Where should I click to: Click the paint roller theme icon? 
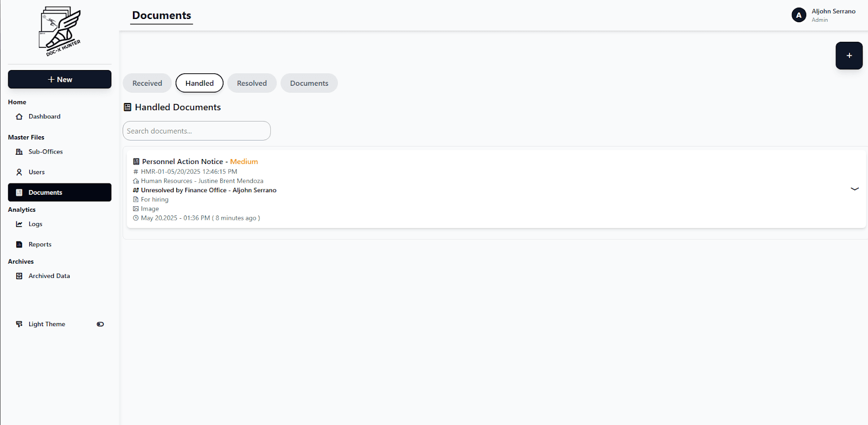pos(19,324)
